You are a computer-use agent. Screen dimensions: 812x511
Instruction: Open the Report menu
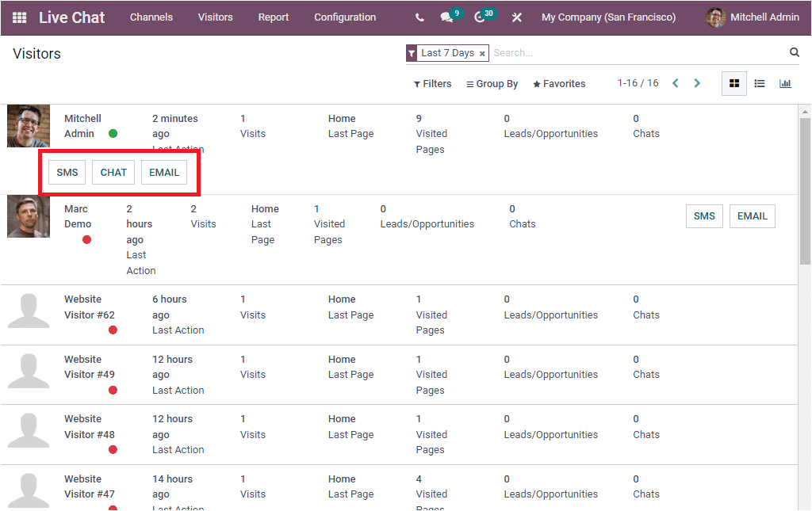tap(273, 17)
